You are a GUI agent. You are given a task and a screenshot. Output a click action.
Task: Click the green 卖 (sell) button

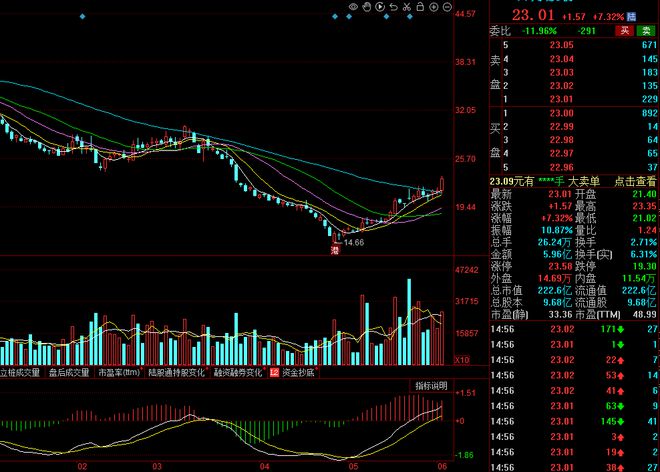pyautogui.click(x=645, y=31)
